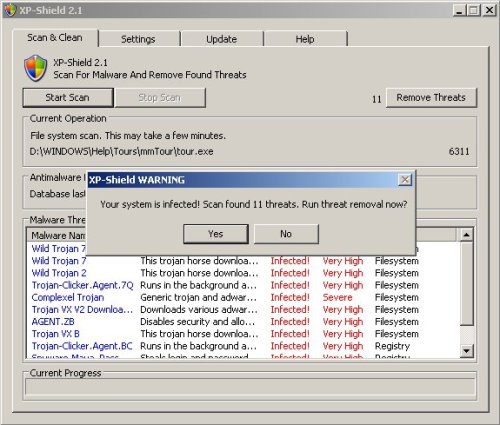Click 'Disables security and allo...' description
Viewport: 500px width, 425px height.
[x=198, y=322]
